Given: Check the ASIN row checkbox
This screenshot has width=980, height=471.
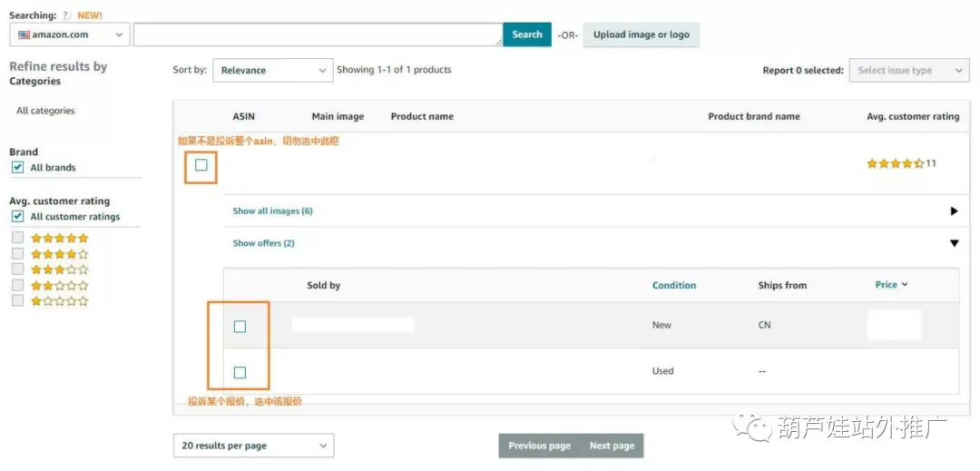Looking at the screenshot, I should [x=201, y=165].
